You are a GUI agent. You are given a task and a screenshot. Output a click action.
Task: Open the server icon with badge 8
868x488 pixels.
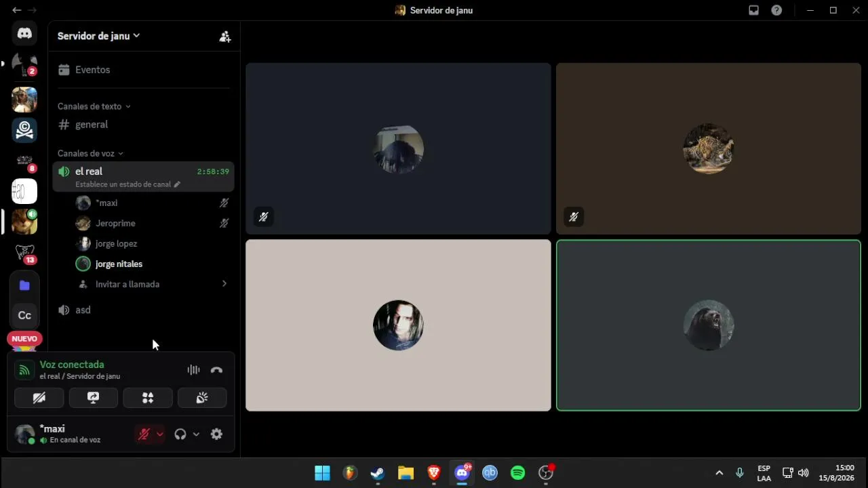click(24, 161)
